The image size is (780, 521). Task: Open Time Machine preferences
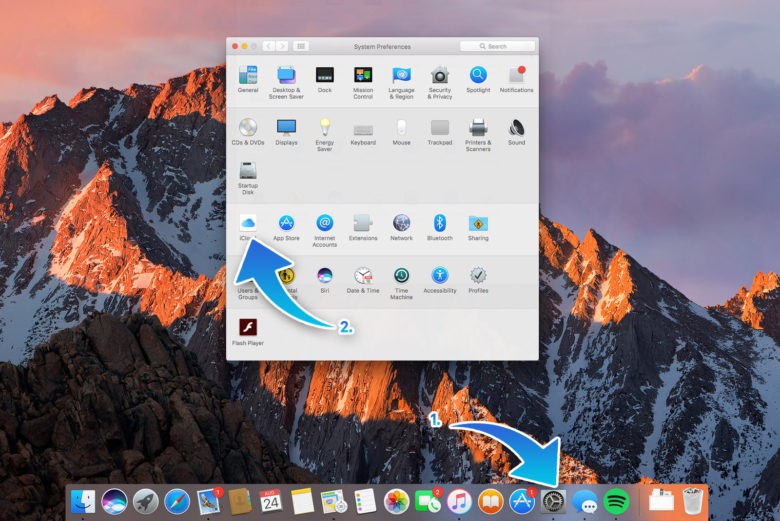point(401,276)
